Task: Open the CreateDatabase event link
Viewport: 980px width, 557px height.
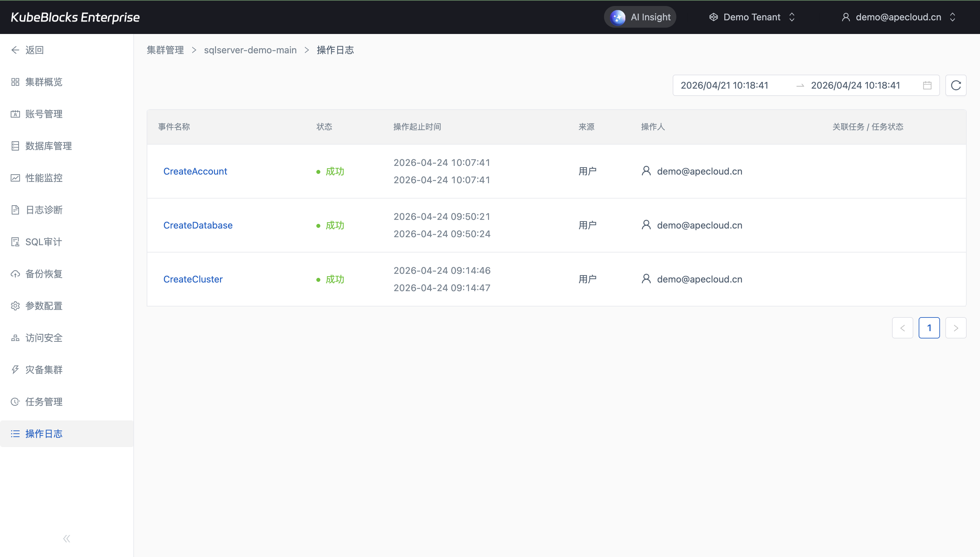Action: pos(198,225)
